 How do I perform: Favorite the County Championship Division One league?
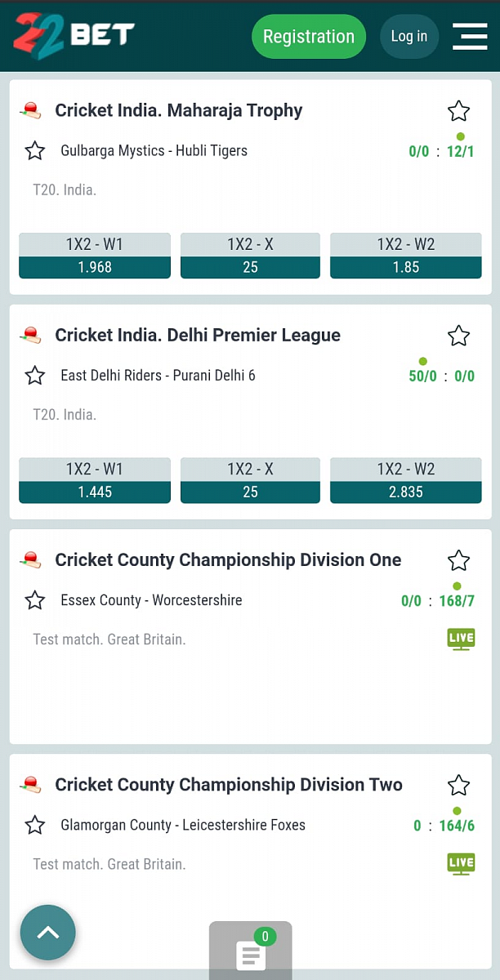click(459, 560)
